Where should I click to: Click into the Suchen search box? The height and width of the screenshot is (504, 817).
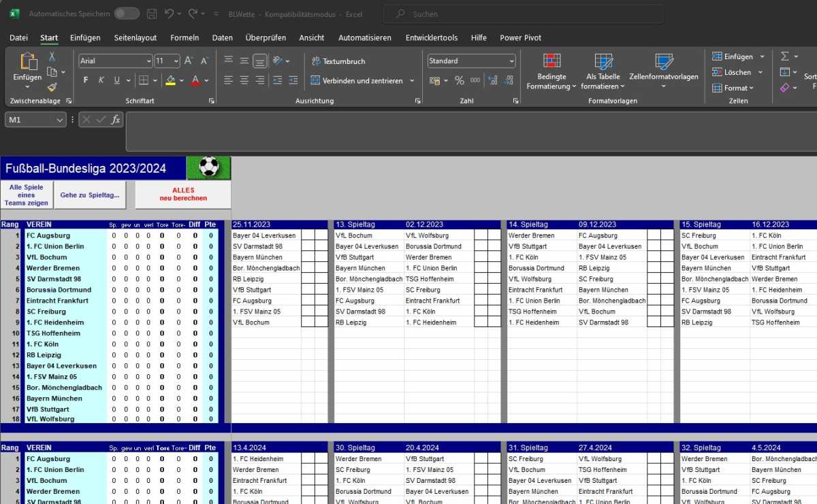[523, 14]
